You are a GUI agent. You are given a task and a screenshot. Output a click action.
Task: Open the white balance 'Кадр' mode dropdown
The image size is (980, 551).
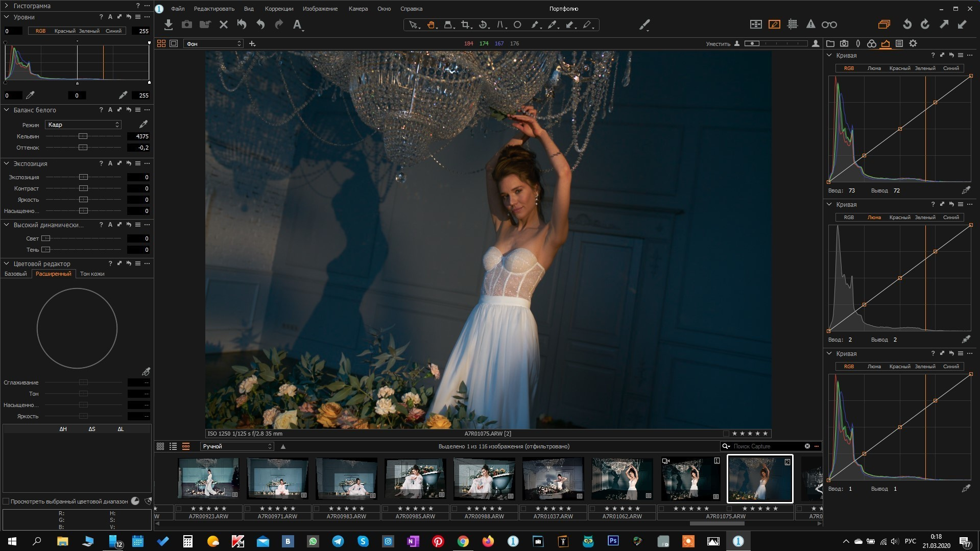(x=83, y=125)
